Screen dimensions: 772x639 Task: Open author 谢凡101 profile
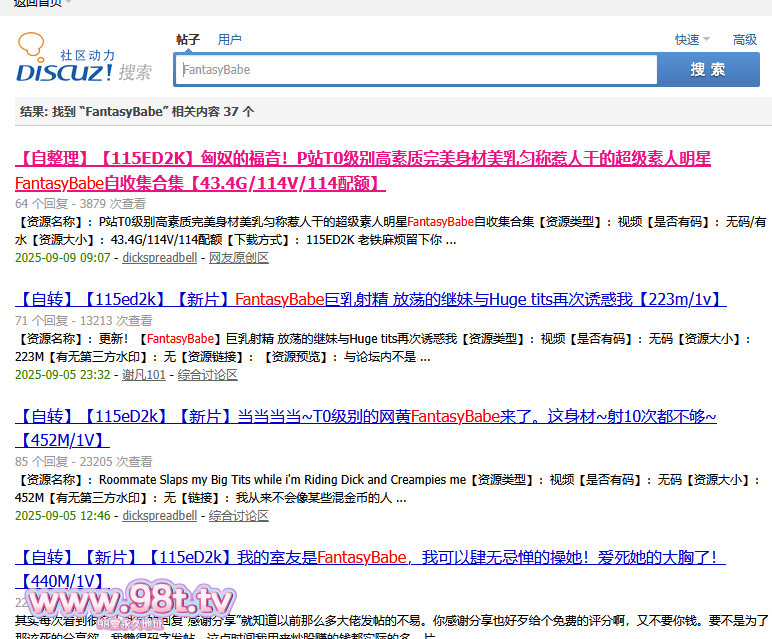click(x=144, y=375)
